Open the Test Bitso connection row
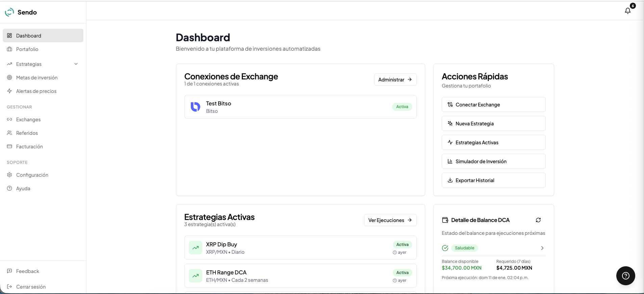This screenshot has height=294, width=644. point(300,107)
